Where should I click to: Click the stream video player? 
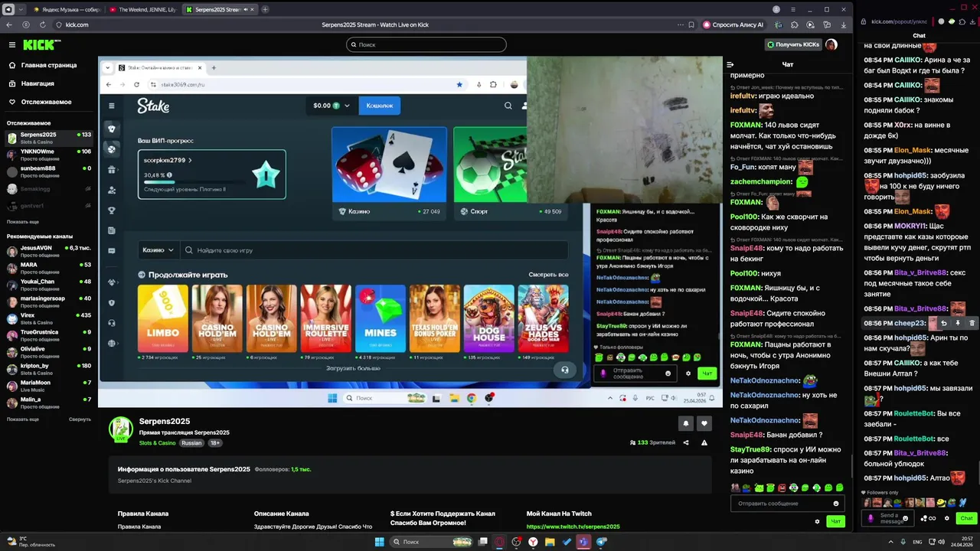(x=410, y=232)
